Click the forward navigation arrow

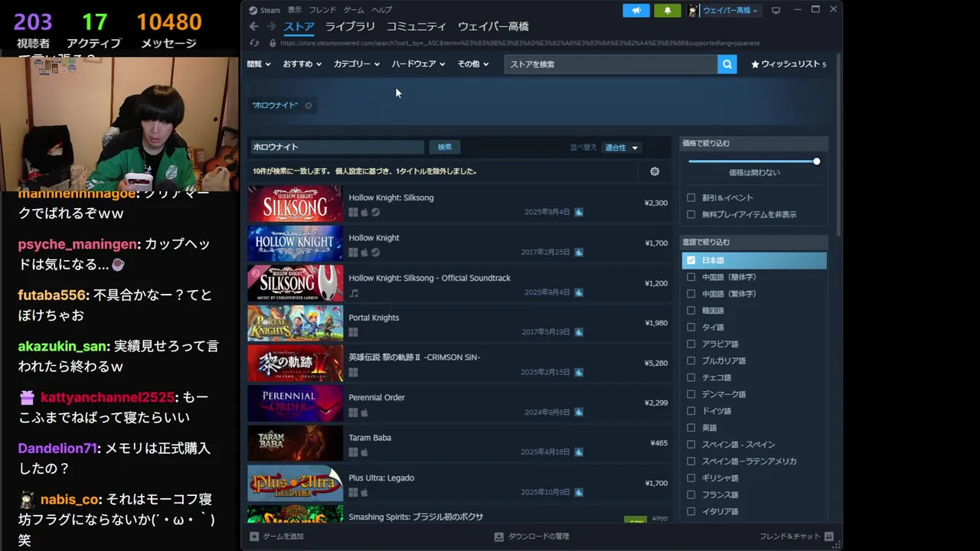coord(271,27)
